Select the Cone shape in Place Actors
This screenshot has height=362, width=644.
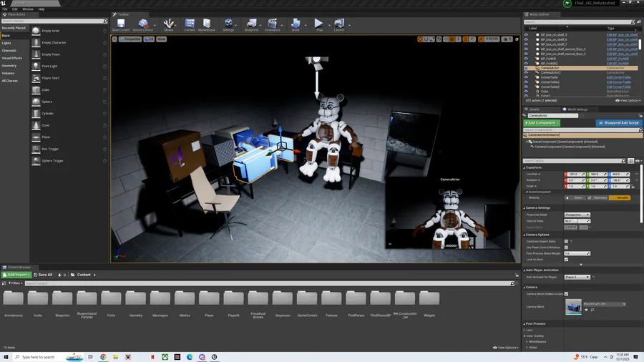[69, 125]
